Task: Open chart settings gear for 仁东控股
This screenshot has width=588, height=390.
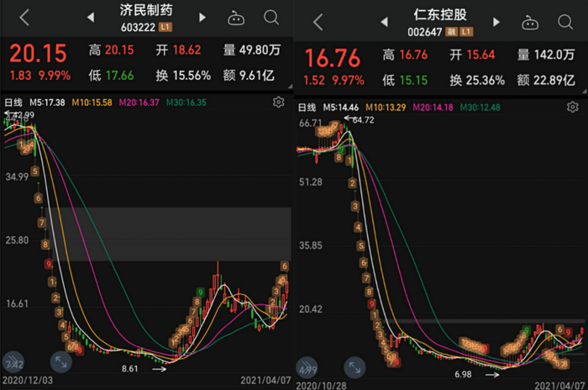Action: pos(572,107)
